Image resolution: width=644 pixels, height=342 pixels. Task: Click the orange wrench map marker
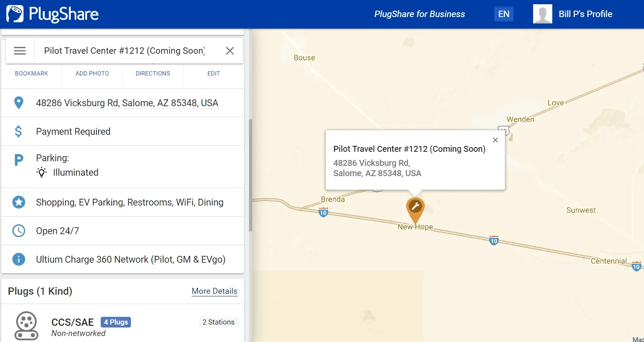415,211
